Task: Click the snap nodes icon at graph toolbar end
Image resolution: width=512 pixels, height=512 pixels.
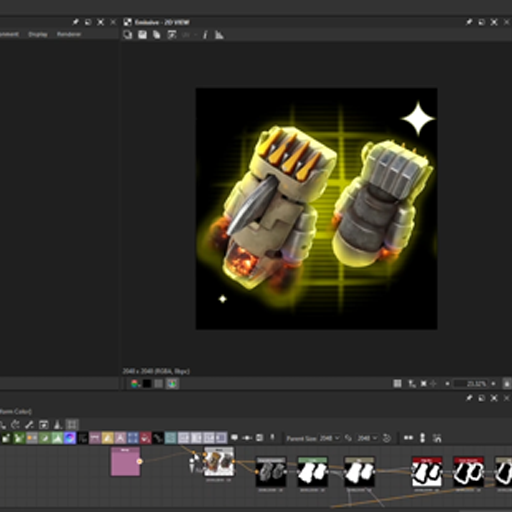Action: point(437,438)
